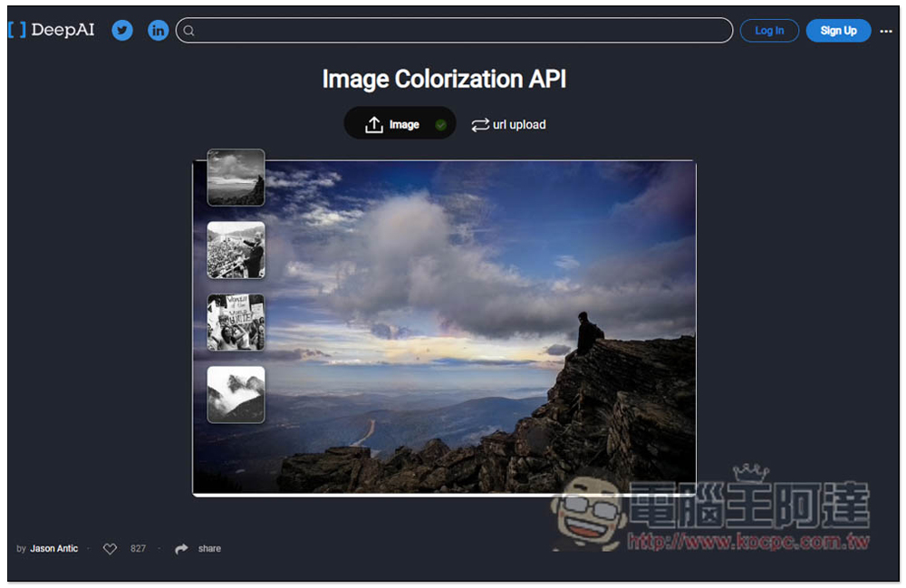
Task: Click the share text link
Action: click(x=209, y=548)
